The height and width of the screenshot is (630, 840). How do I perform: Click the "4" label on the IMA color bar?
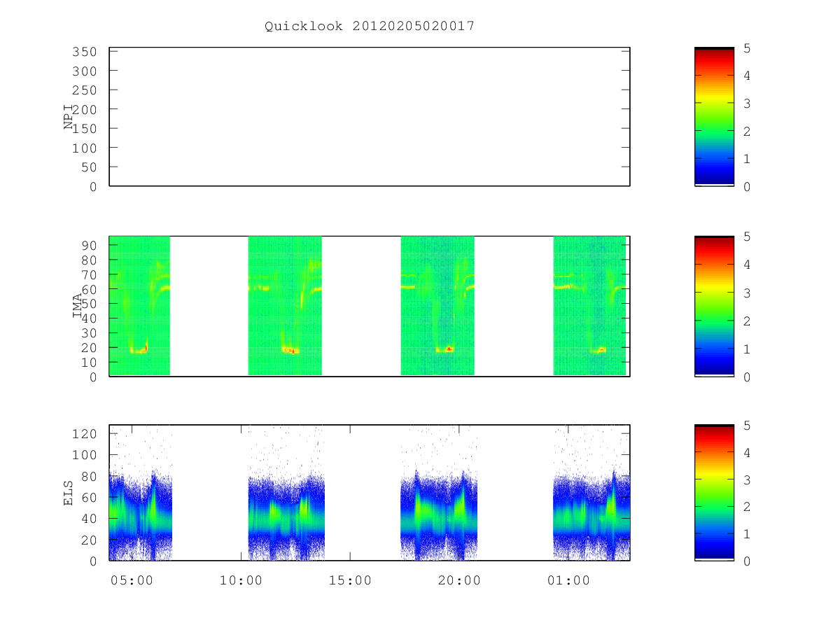[x=747, y=265]
